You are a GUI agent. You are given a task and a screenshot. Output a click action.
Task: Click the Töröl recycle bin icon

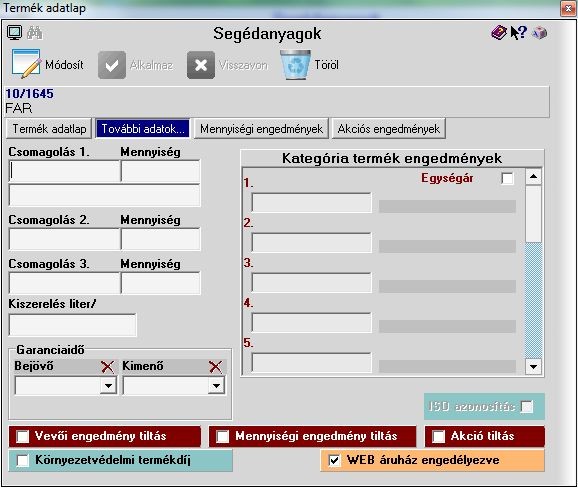point(295,65)
